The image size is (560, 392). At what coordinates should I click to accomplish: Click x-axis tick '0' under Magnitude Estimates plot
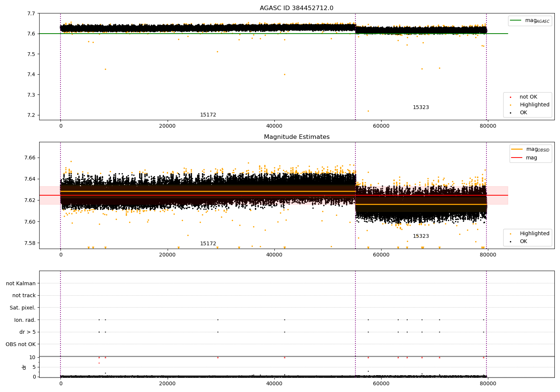click(x=60, y=255)
